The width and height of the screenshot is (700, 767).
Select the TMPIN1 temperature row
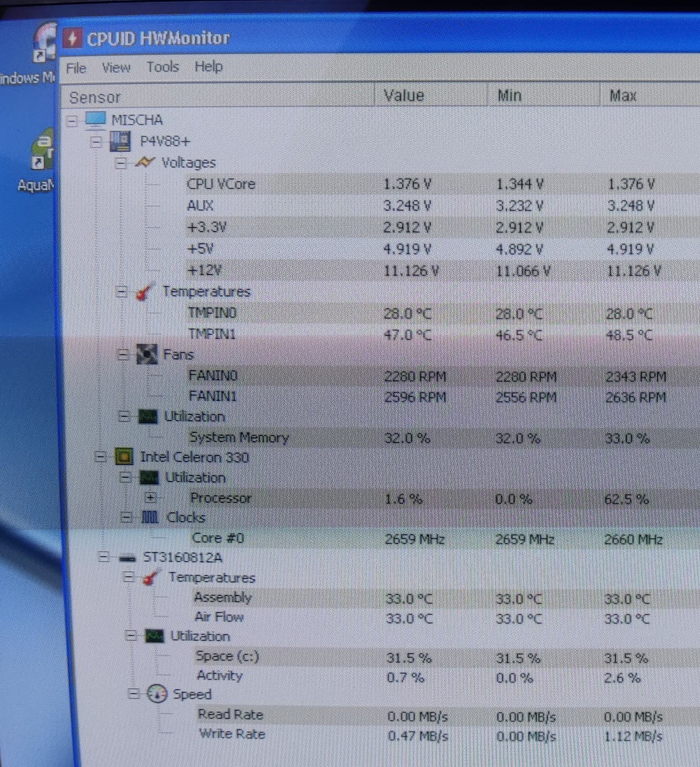pyautogui.click(x=213, y=334)
